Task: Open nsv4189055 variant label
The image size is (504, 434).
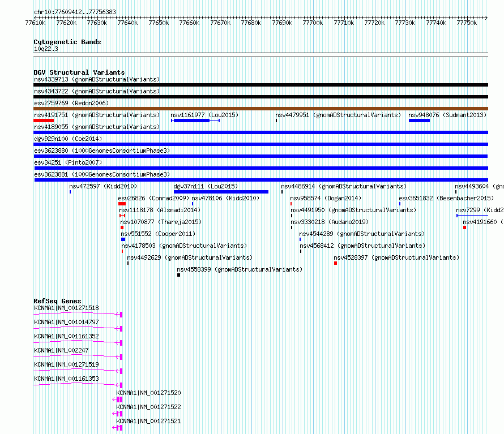Action: [x=97, y=127]
